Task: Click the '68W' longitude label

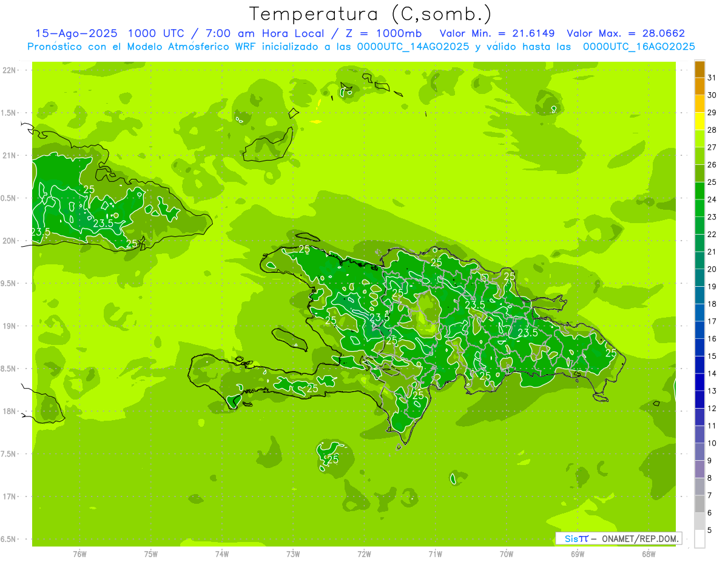Action: [x=648, y=554]
